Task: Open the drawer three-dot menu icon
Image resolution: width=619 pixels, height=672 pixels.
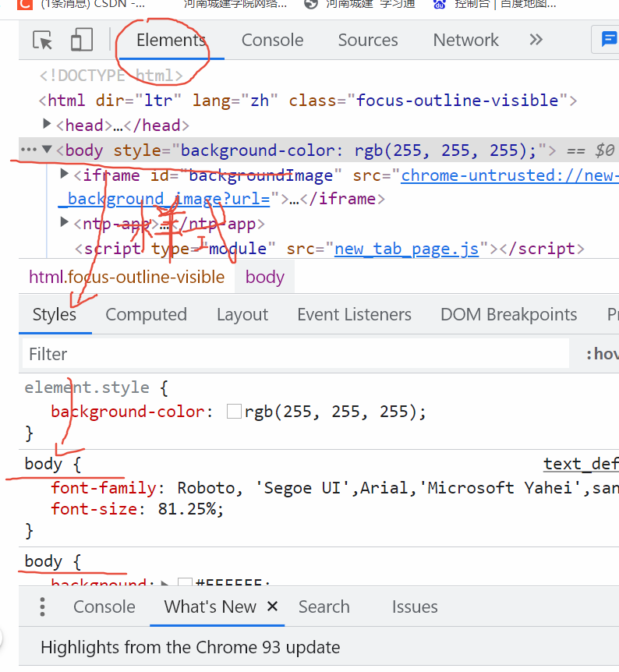Action: click(x=42, y=607)
